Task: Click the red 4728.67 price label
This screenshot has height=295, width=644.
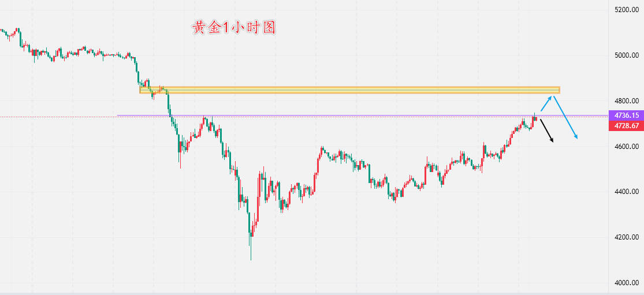Action: (x=626, y=126)
